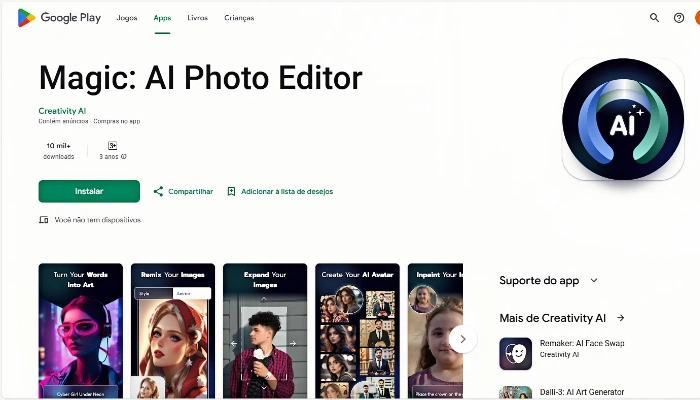Open the help center icon
This screenshot has width=700, height=400.
[x=679, y=18]
